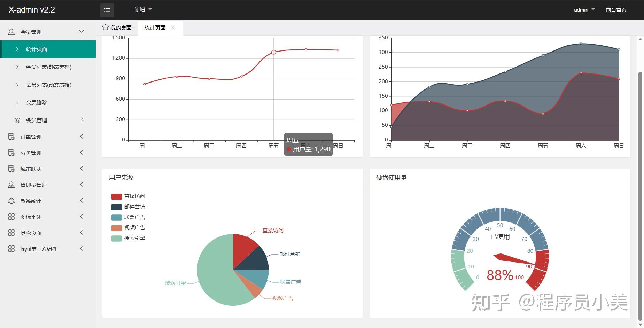The width and height of the screenshot is (644, 328).
Task: Click the 图标字体 grid icon
Action: (11, 217)
